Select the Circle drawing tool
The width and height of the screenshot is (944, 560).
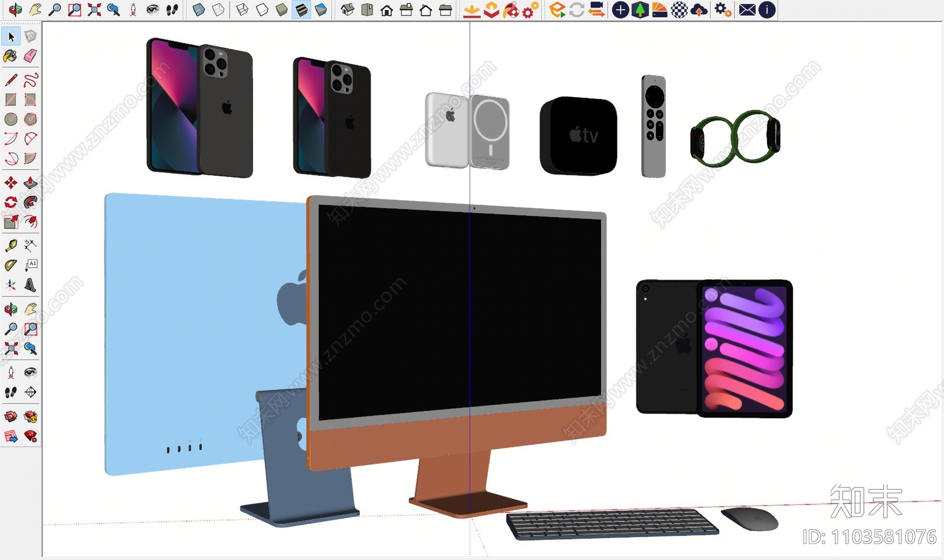pos(11,119)
